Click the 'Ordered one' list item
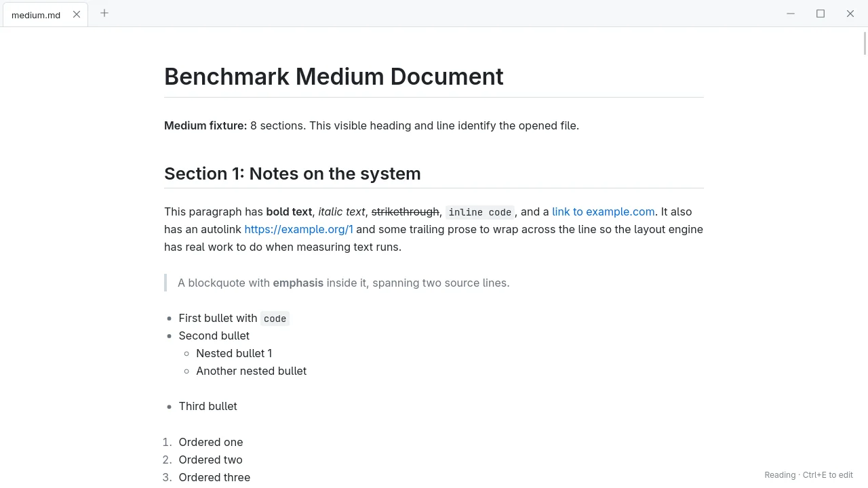The width and height of the screenshot is (868, 488). point(211,442)
